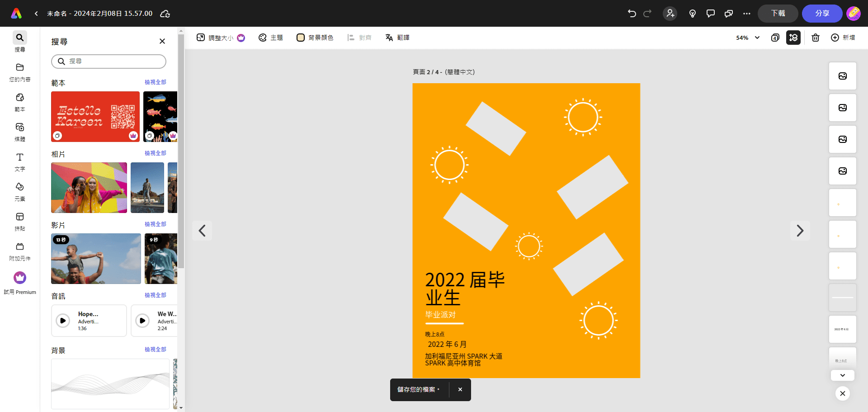Dismiss the 儲存您的檔案 toast notification

tap(460, 390)
